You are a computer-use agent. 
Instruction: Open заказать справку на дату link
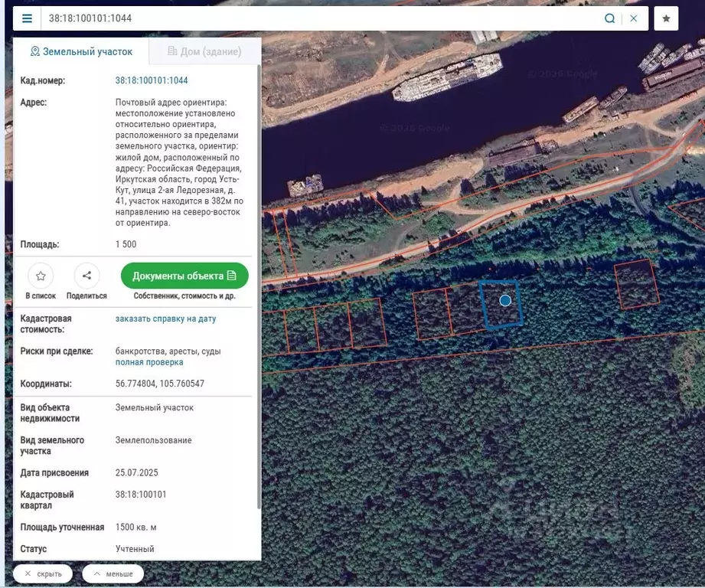tap(165, 318)
